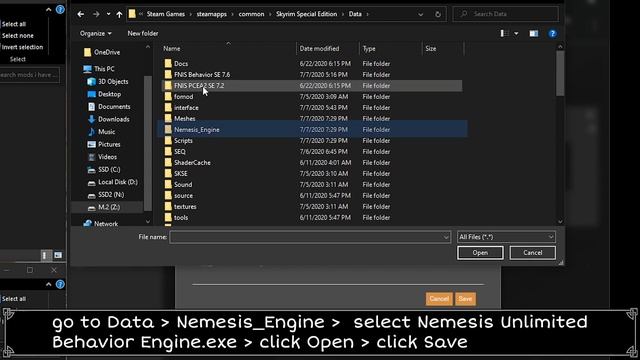Click common in the address breadcrumb
The height and width of the screenshot is (360, 640).
251,14
